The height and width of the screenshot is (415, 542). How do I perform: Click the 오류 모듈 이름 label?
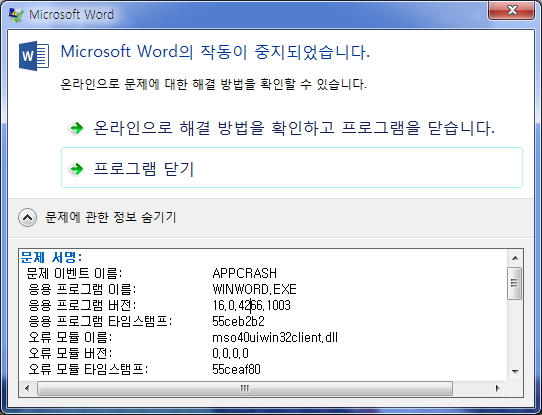(x=70, y=337)
